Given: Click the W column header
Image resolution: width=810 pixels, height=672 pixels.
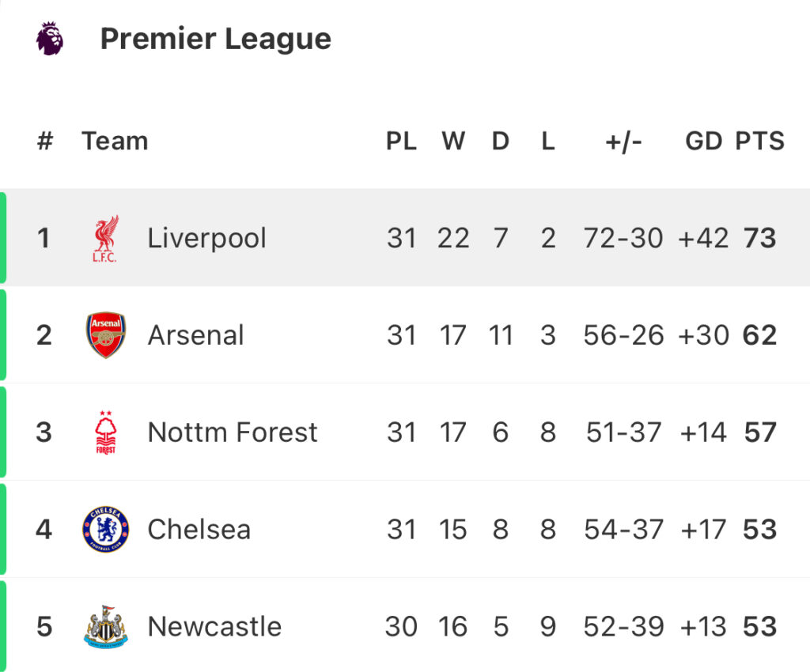Looking at the screenshot, I should click(453, 141).
